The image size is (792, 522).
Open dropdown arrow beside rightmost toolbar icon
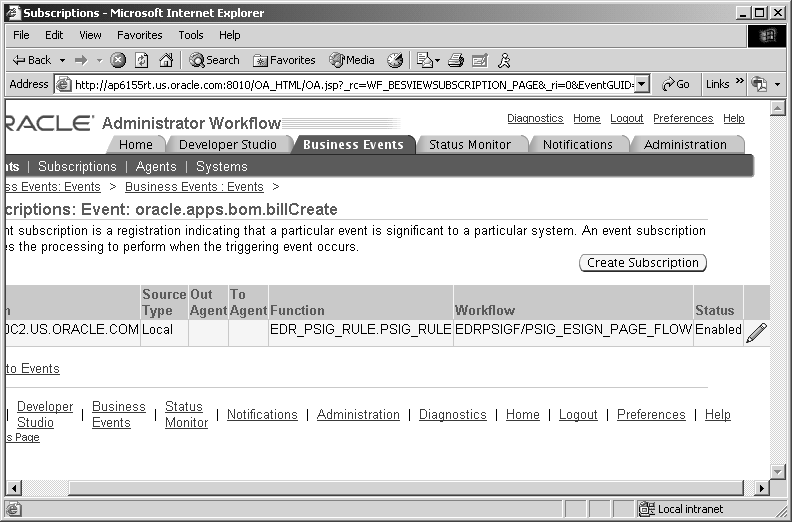pos(778,84)
